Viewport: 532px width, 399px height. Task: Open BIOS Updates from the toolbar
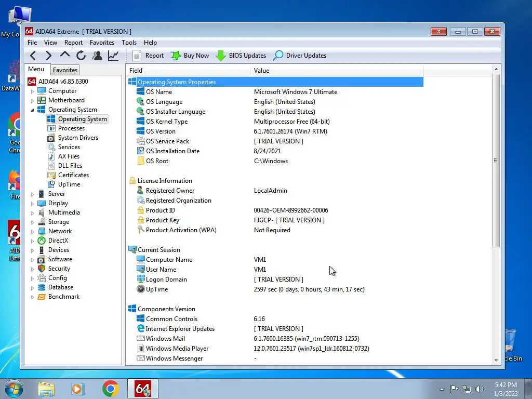click(x=241, y=55)
